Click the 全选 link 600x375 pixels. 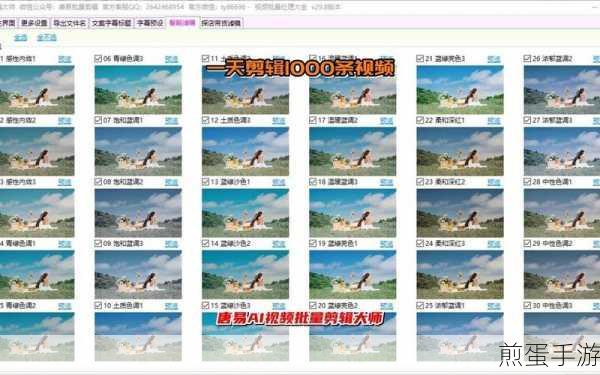21,38
